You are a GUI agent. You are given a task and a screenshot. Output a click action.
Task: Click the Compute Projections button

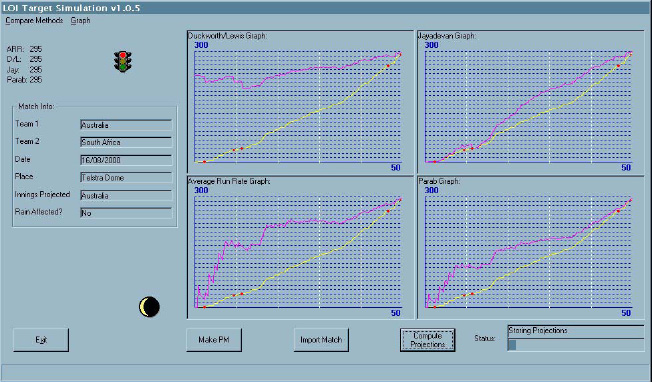tap(427, 340)
